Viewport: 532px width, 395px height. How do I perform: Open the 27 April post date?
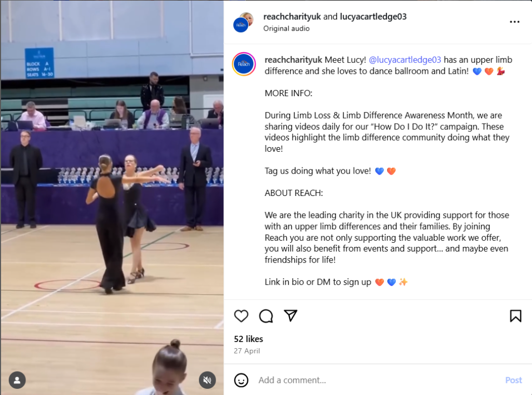point(247,351)
